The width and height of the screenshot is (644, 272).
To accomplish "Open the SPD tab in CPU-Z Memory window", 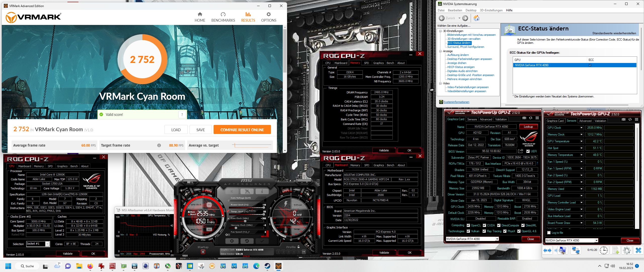I will tap(367, 63).
